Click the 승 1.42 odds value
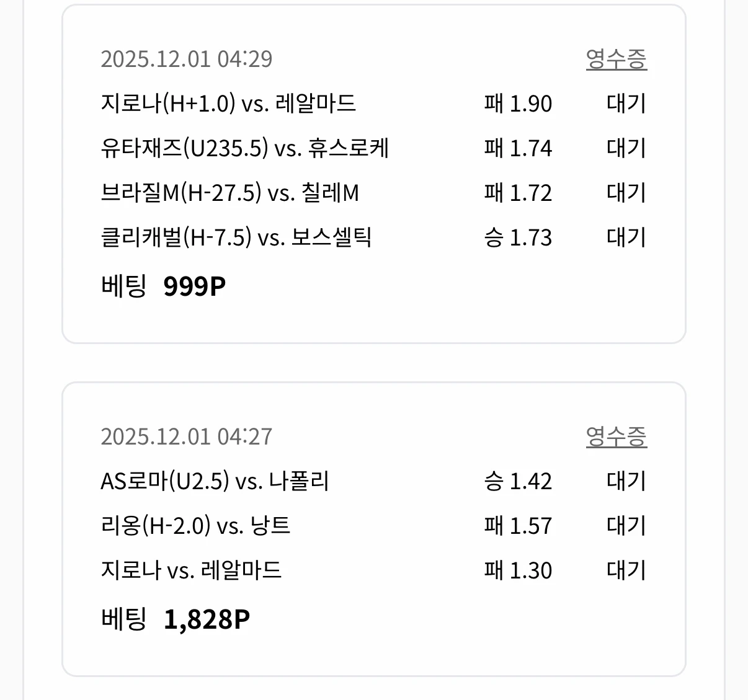 [519, 481]
